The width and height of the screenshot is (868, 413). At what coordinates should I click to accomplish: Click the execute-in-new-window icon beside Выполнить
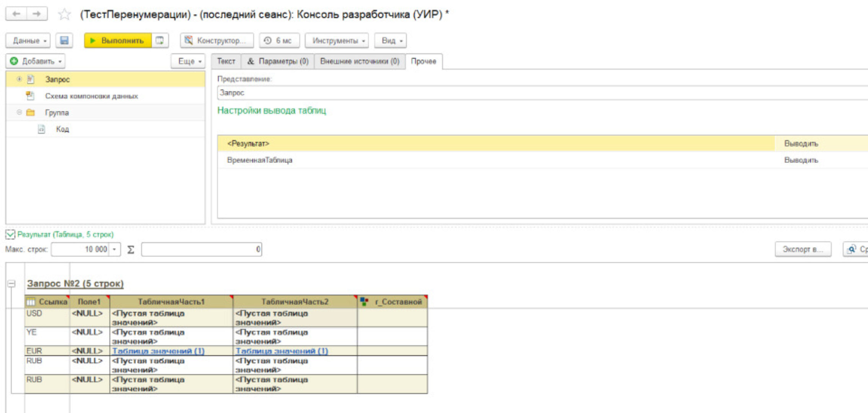click(x=160, y=41)
